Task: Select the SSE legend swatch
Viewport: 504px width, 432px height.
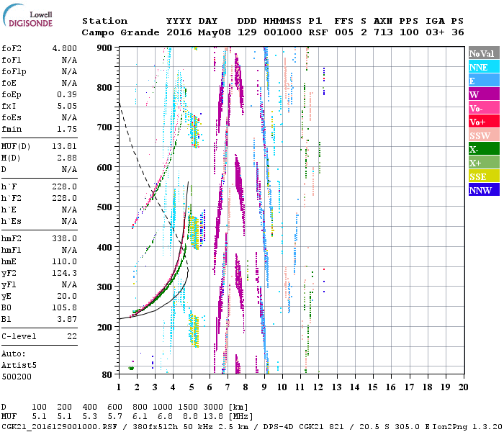Action: pyautogui.click(x=484, y=176)
